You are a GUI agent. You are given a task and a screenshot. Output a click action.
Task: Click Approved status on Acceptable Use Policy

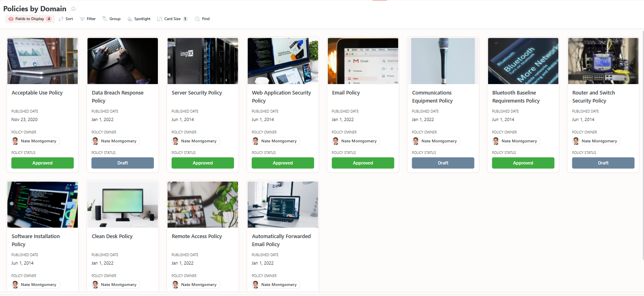click(42, 163)
